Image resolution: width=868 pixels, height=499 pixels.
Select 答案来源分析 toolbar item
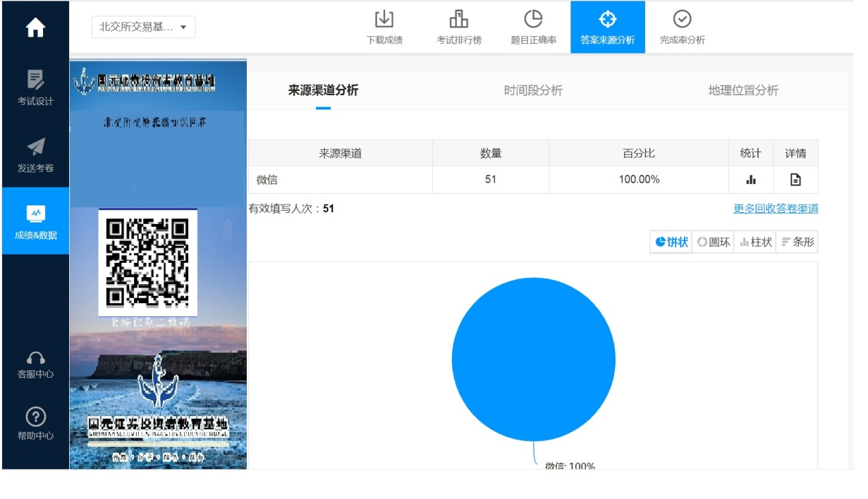[x=607, y=27]
